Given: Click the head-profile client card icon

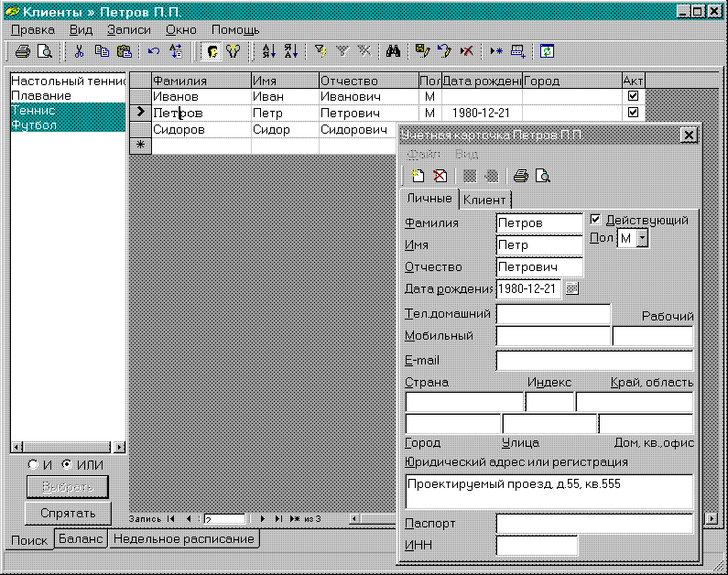Looking at the screenshot, I should tap(212, 51).
